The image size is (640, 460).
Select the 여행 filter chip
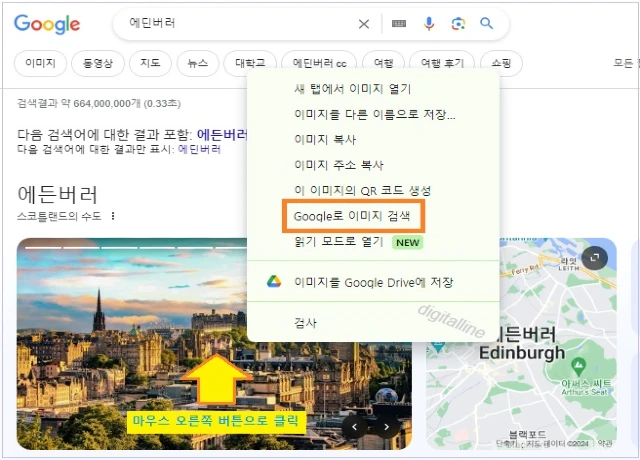click(384, 63)
